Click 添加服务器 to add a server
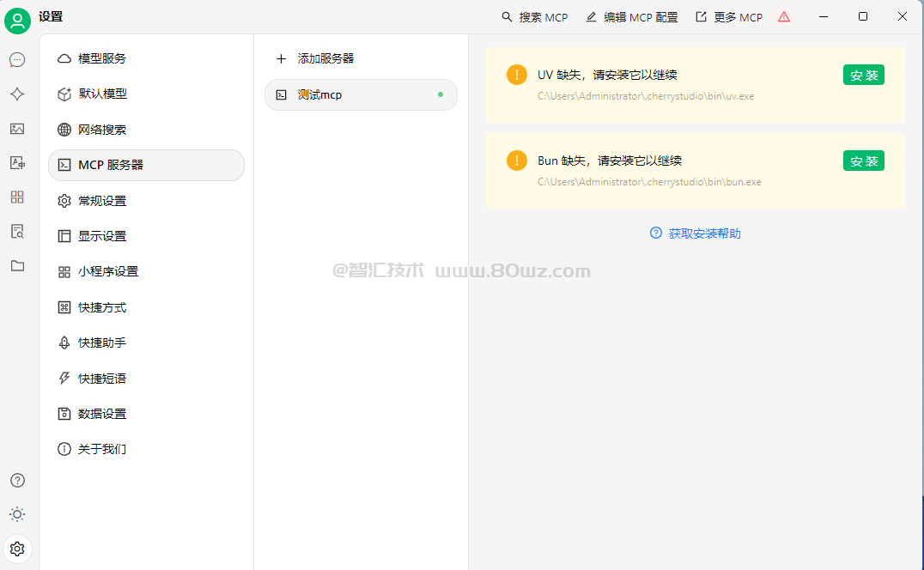The image size is (924, 570). (x=325, y=58)
